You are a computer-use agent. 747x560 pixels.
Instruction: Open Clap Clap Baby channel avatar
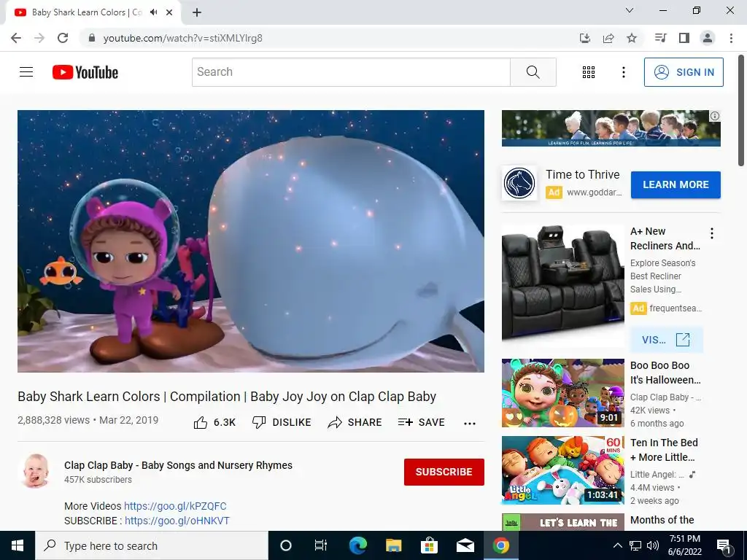point(36,472)
